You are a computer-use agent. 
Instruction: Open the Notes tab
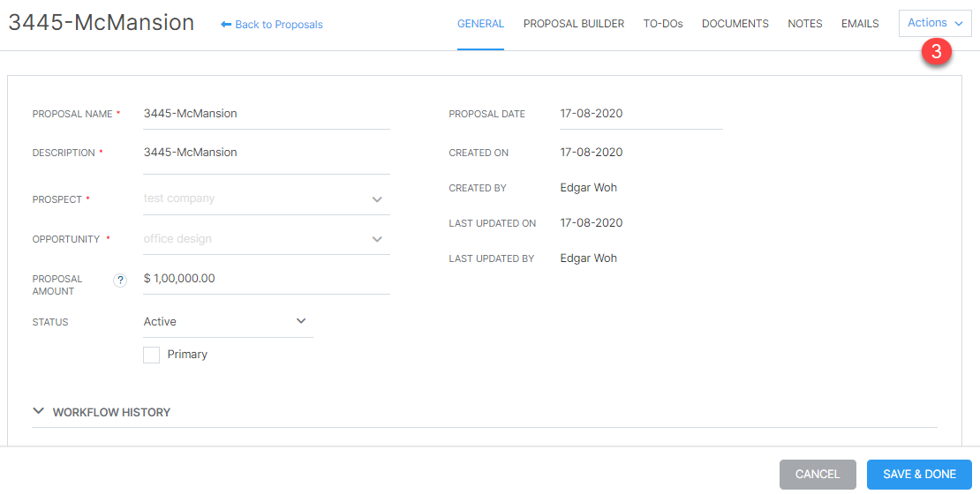tap(805, 24)
